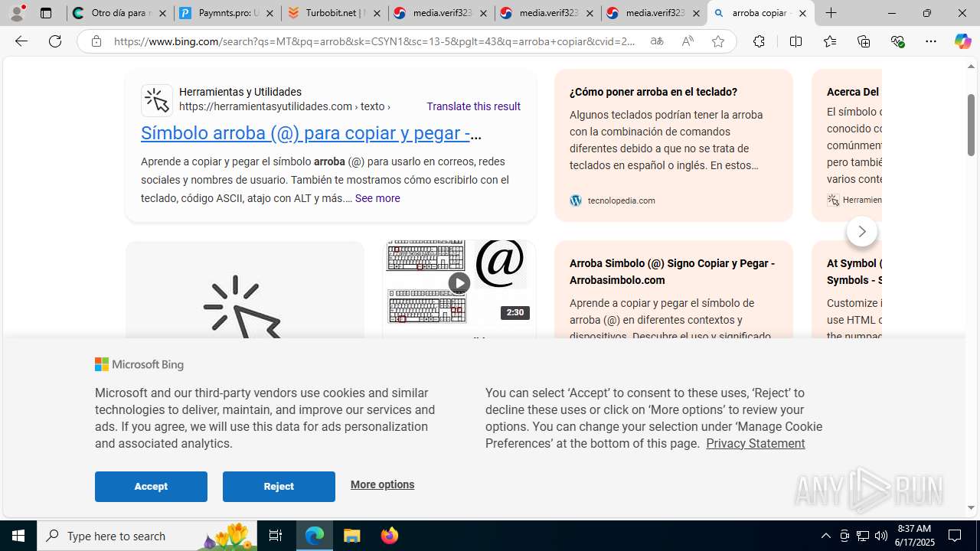Open the clock showing 8:37 AM

tap(914, 536)
